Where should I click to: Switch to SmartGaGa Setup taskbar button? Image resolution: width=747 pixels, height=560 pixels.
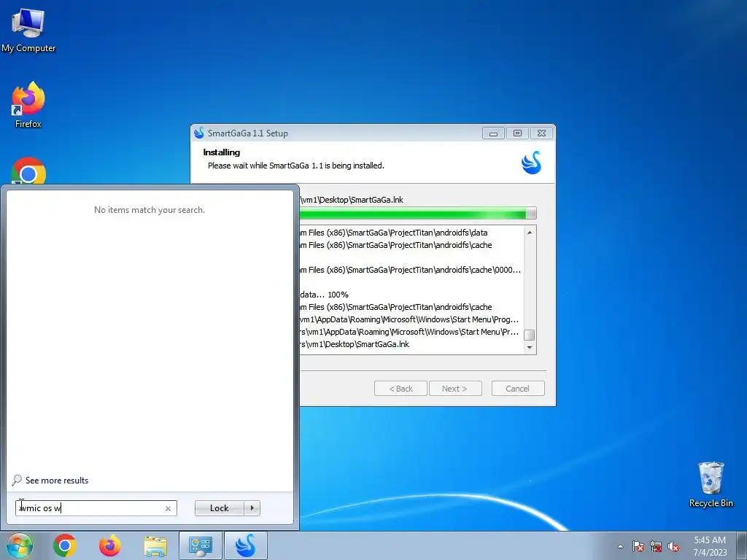(x=246, y=545)
